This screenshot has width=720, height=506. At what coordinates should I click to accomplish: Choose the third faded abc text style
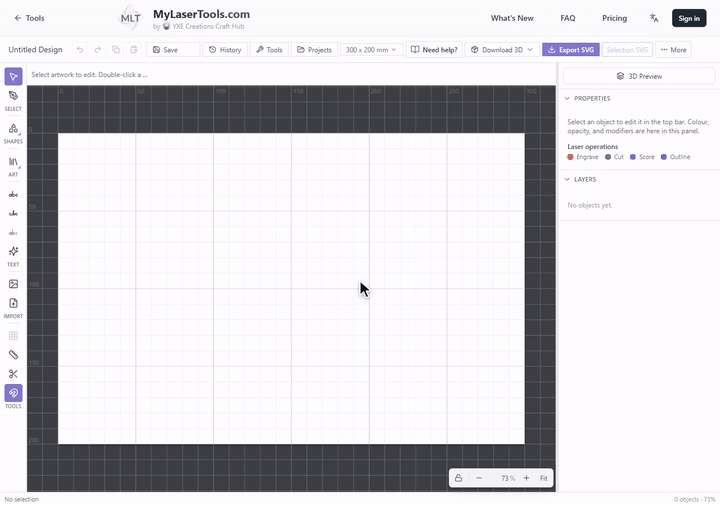pos(13,233)
